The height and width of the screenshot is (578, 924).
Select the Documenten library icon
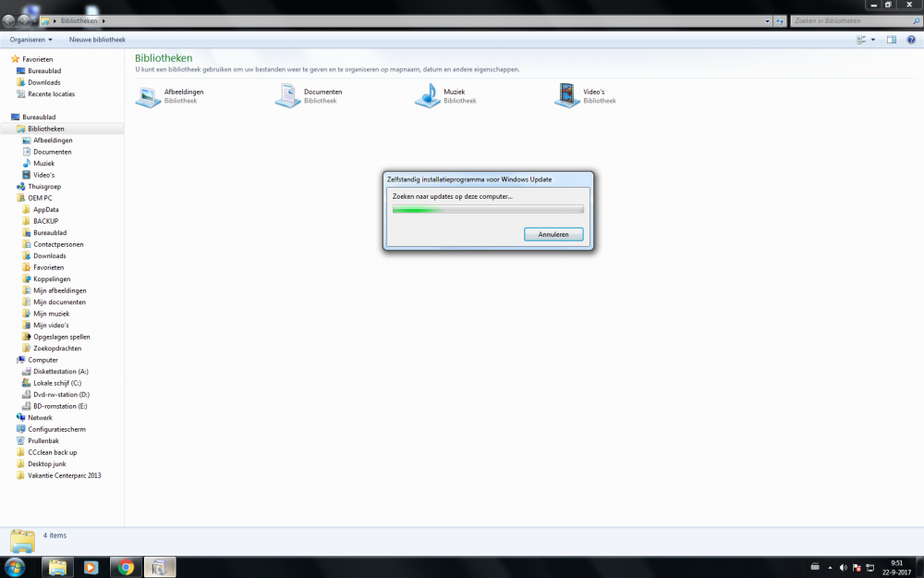288,96
